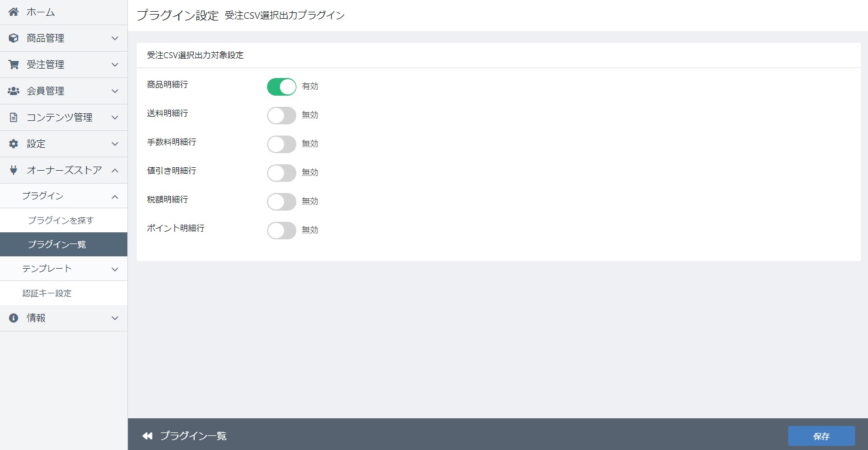Image resolution: width=868 pixels, height=450 pixels.
Task: Enable the 手数料明細行 toggle
Action: tap(282, 144)
